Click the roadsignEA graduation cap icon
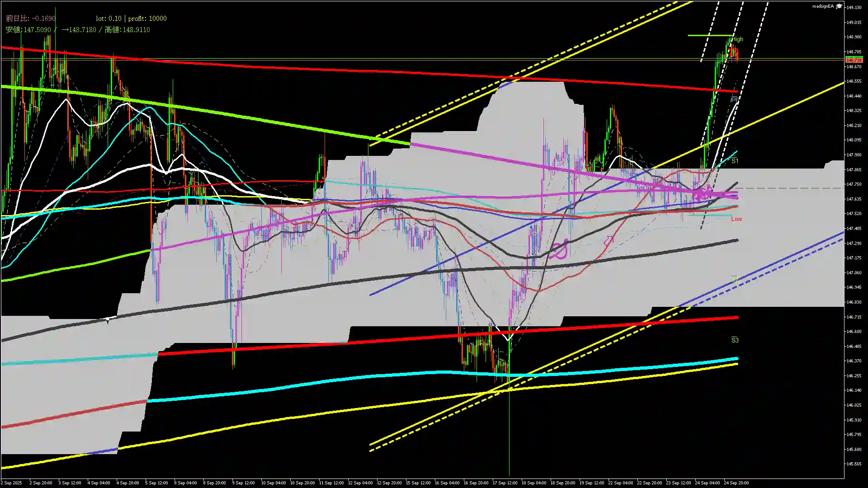868x488 pixels. click(839, 6)
